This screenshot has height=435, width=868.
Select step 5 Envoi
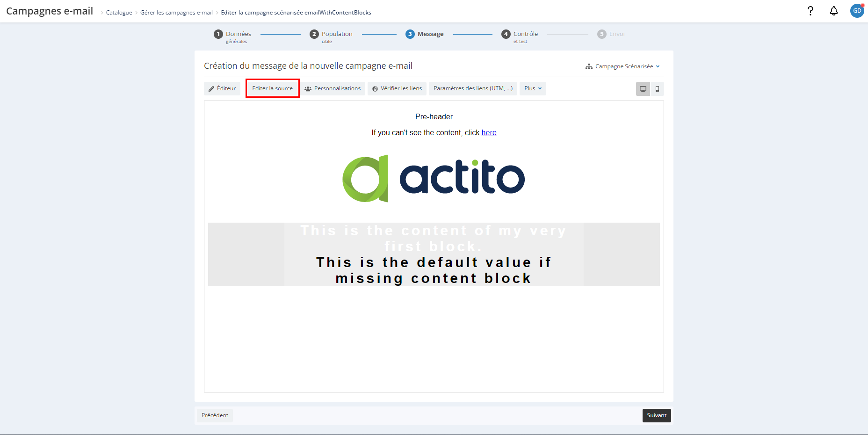[x=611, y=34]
